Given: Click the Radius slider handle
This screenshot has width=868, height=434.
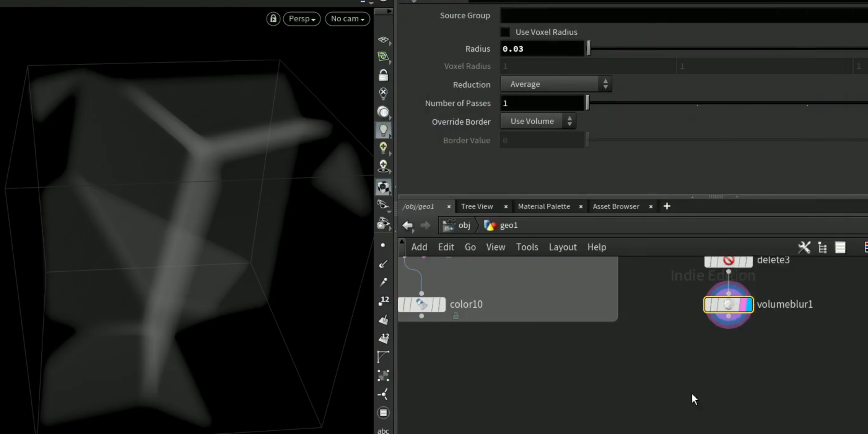Looking at the screenshot, I should (x=589, y=49).
